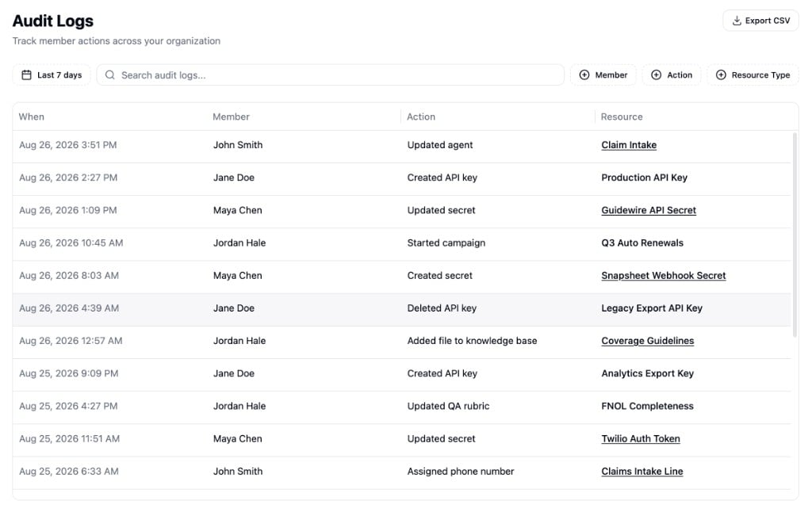The image size is (812, 512).
Task: Open the Last 7 days date range
Action: 52,75
